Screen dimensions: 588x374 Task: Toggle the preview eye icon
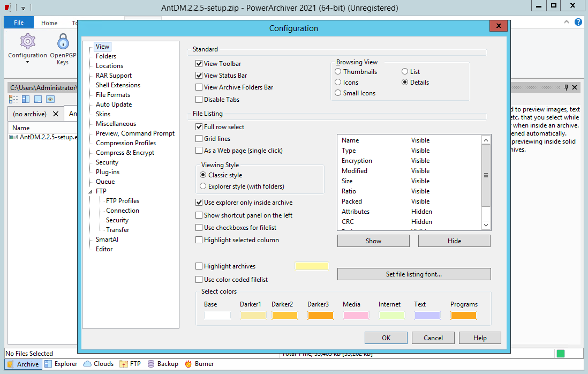point(50,99)
